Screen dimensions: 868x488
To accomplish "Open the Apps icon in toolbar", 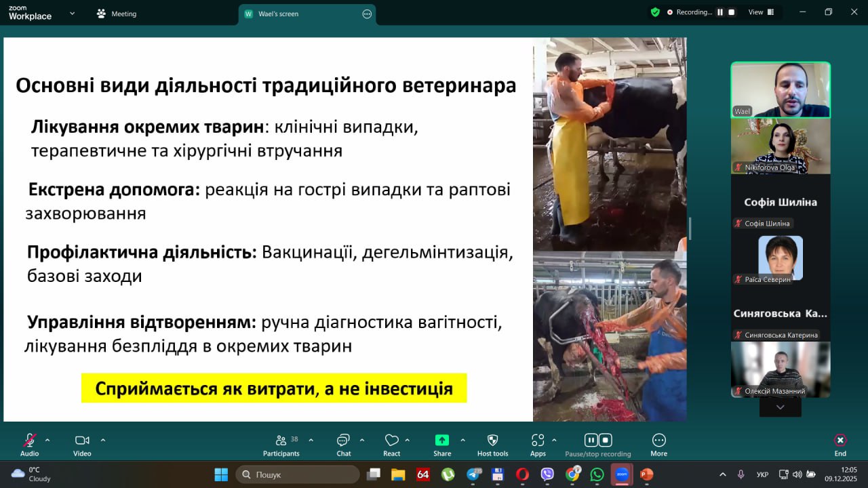I will pos(538,441).
